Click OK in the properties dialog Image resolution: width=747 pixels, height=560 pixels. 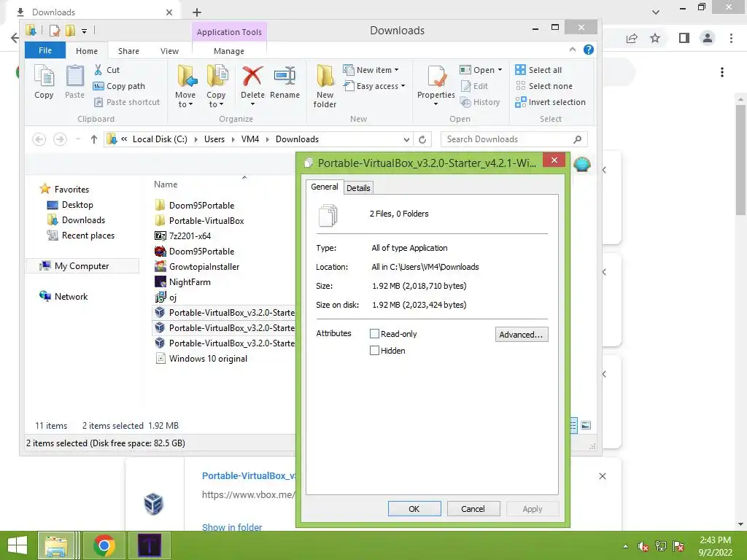[x=414, y=508]
